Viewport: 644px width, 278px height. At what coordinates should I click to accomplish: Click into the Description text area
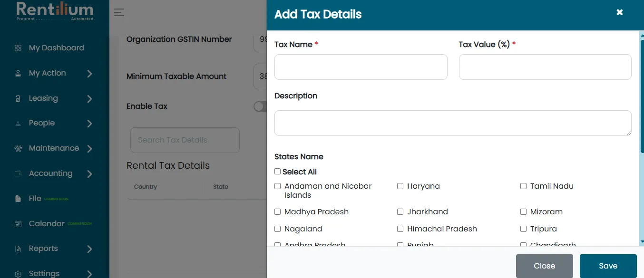453,123
